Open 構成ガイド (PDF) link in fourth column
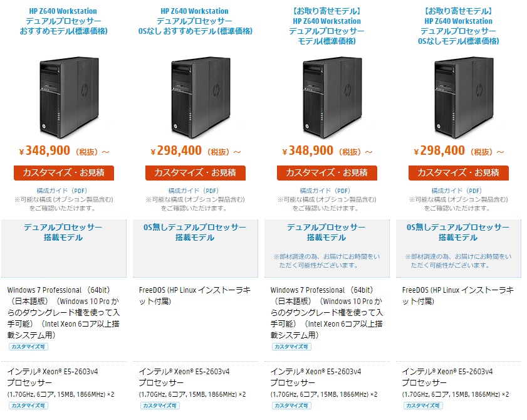The width and height of the screenshot is (527, 420). 457,191
